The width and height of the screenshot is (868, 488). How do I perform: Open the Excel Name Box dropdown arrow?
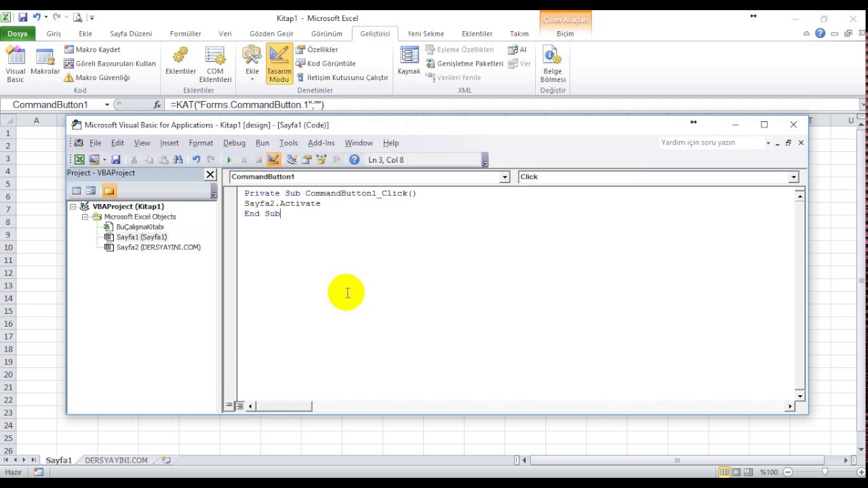107,105
